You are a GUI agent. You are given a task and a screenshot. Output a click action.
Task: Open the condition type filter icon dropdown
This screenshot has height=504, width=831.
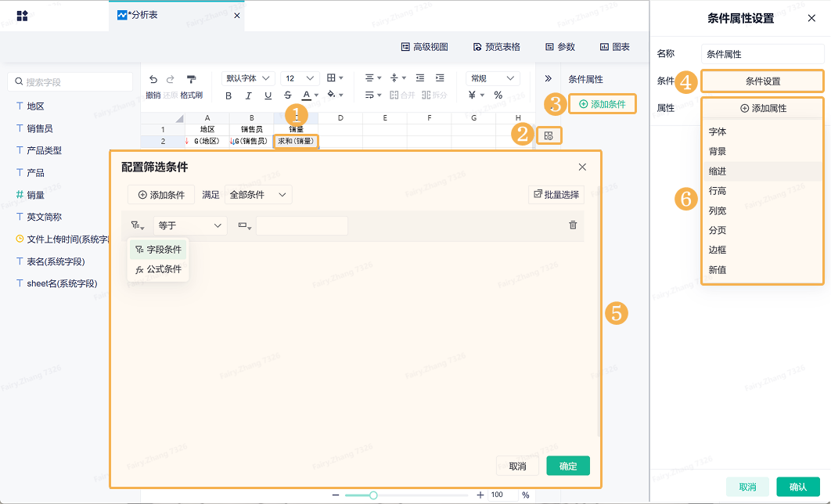click(x=137, y=225)
